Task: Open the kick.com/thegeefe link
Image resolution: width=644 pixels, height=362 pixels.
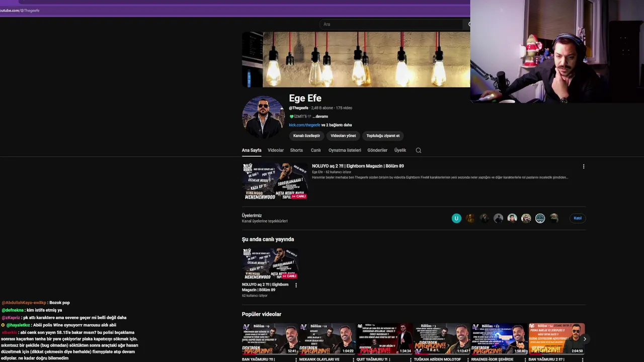Action: [x=304, y=125]
